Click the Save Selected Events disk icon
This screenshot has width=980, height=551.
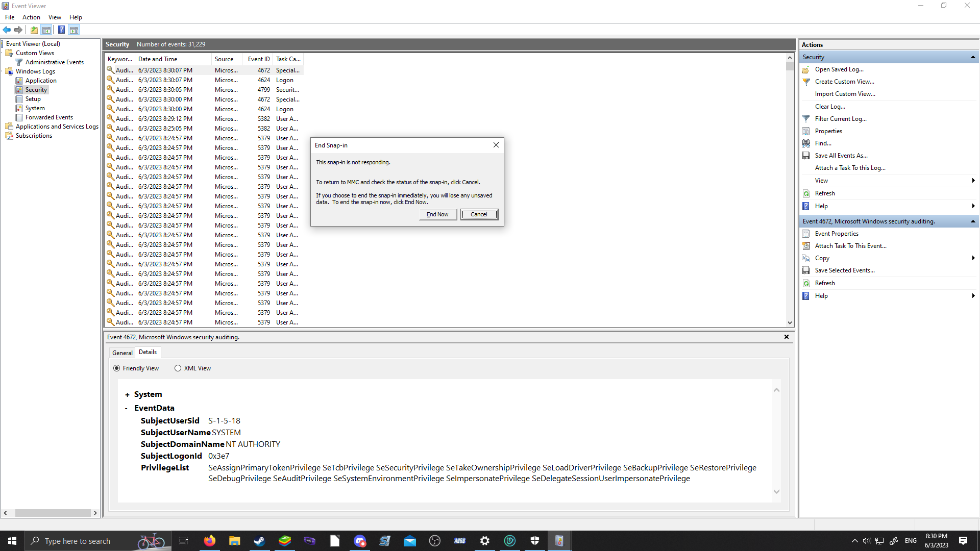[806, 270]
